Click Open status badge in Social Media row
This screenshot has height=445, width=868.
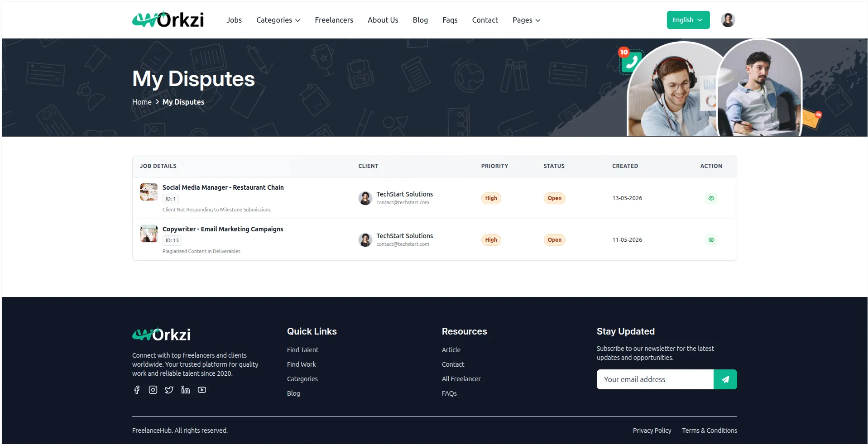(554, 198)
